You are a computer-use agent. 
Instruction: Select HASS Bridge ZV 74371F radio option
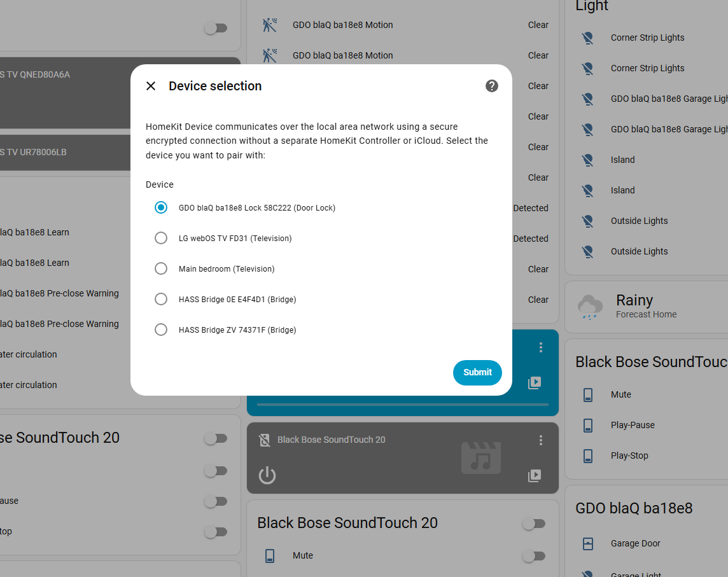pyautogui.click(x=160, y=330)
